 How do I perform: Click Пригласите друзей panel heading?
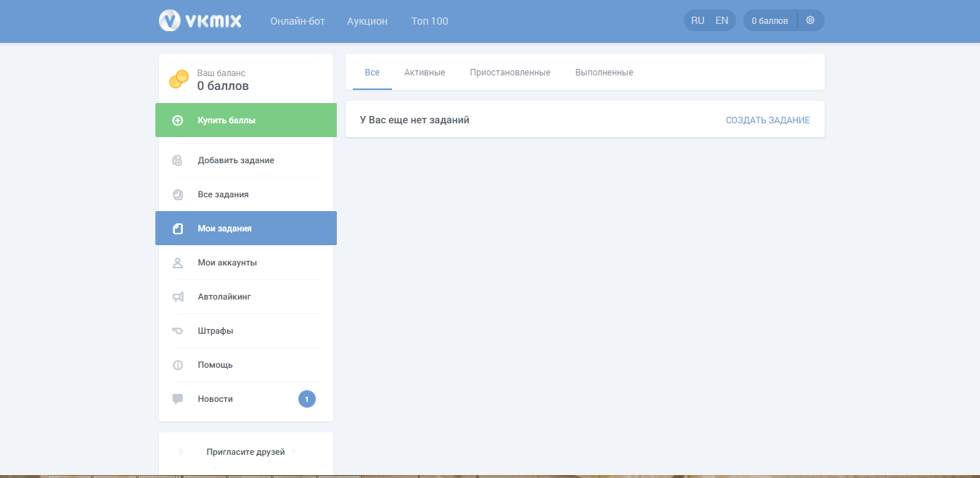(245, 452)
